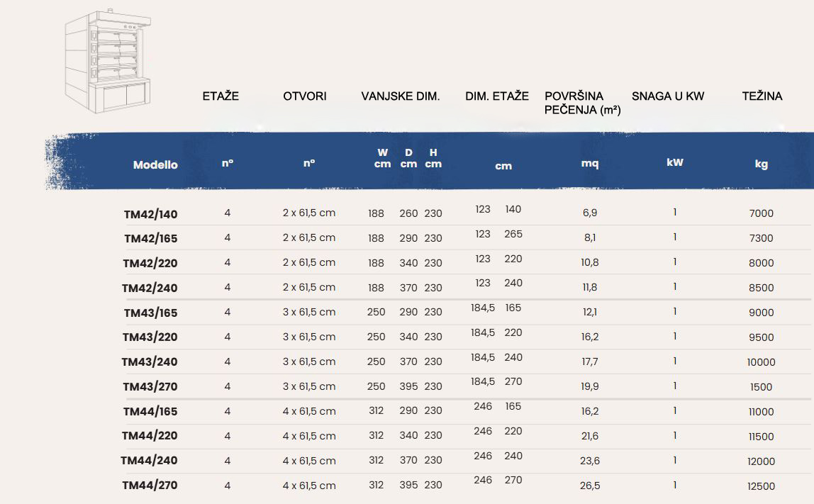Select the TM43/165 model name
Image resolution: width=814 pixels, height=504 pixels.
pyautogui.click(x=150, y=313)
